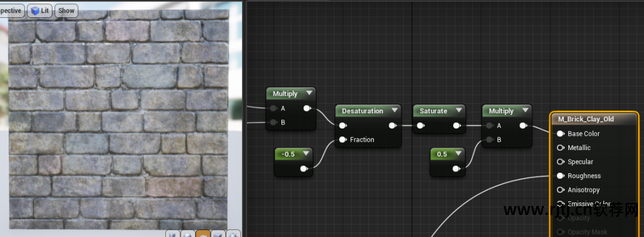The image size is (644, 237).
Task: Click the Opacity Mask input pin
Action: point(561,232)
